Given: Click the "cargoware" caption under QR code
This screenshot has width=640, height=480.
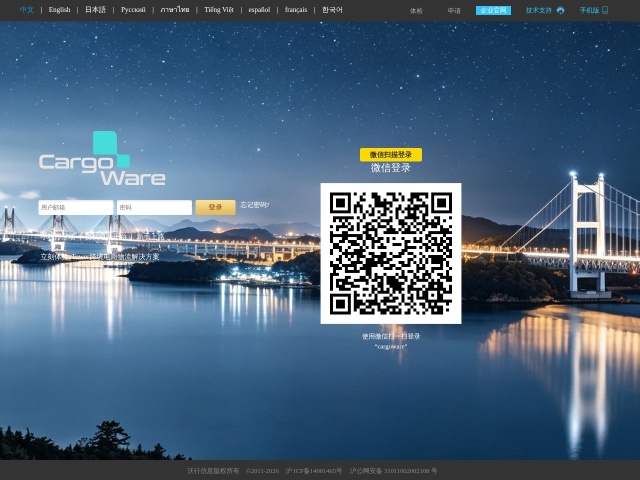Looking at the screenshot, I should click(391, 347).
